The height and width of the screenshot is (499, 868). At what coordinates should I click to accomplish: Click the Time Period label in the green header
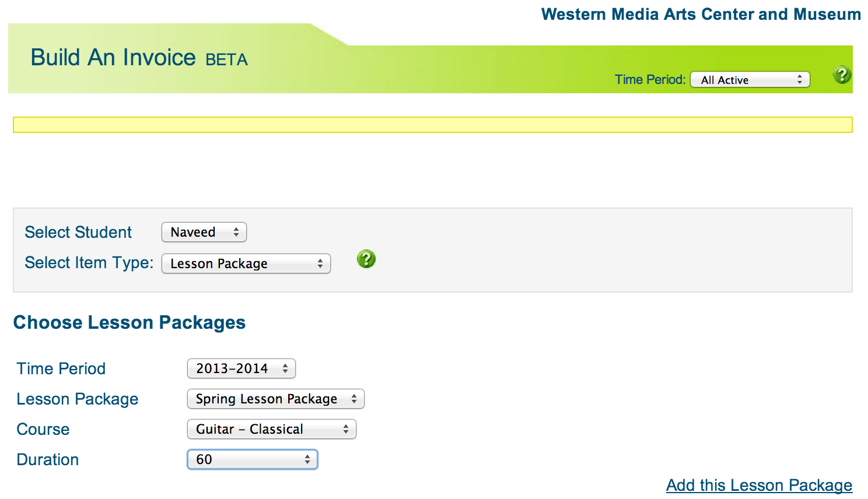(x=650, y=80)
